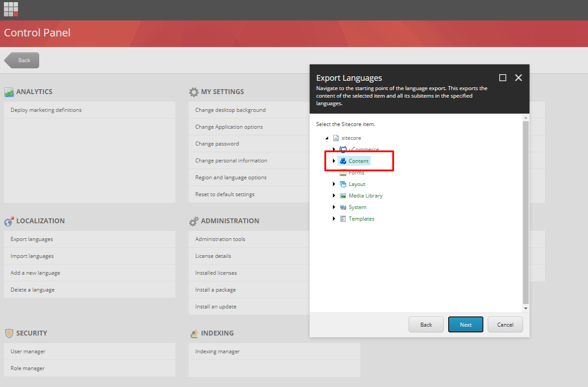Cancel the Export Languages dialog
The image size is (588, 387).
pos(505,324)
